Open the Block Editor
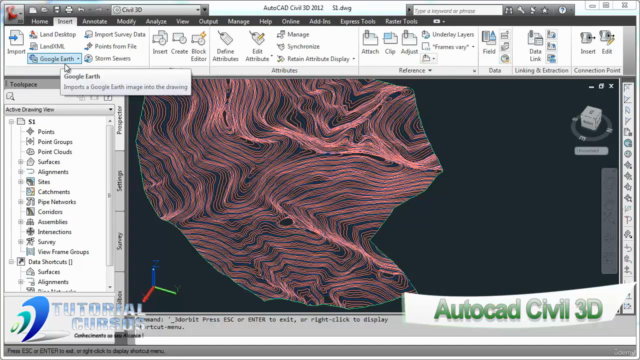This screenshot has height=360, width=640. [199, 46]
